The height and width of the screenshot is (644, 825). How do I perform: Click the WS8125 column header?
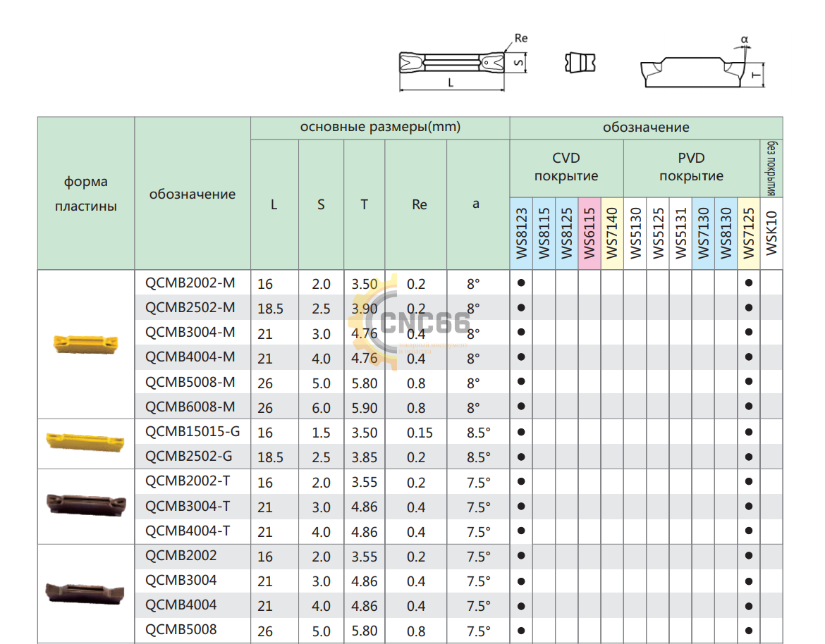(x=567, y=233)
